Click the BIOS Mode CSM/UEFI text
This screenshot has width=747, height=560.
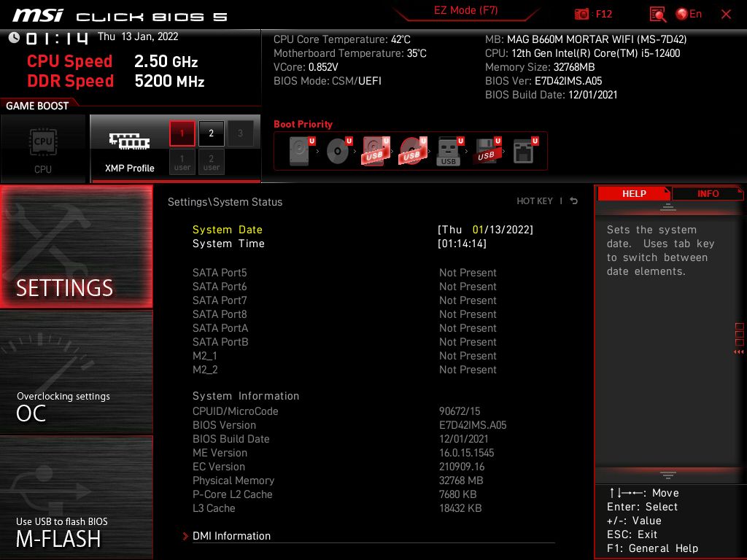pos(328,80)
